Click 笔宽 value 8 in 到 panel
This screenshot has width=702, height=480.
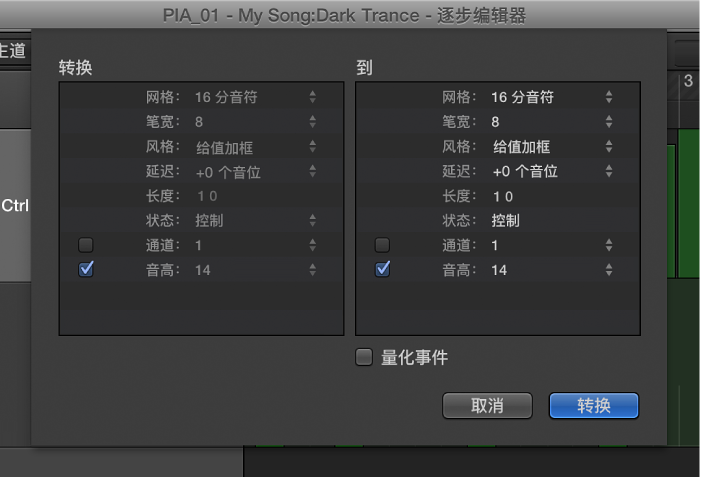(496, 122)
